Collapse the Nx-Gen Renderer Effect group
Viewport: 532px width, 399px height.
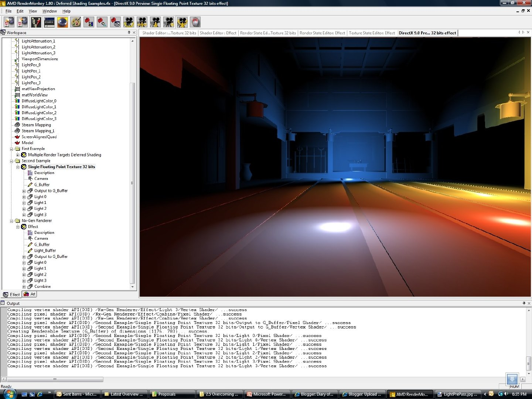pyautogui.click(x=17, y=226)
